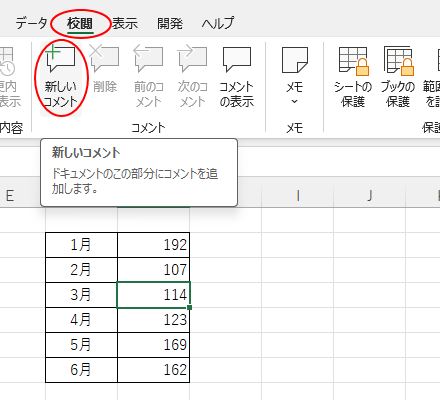Select the cell with value 192
This screenshot has width=440, height=400.
[154, 245]
